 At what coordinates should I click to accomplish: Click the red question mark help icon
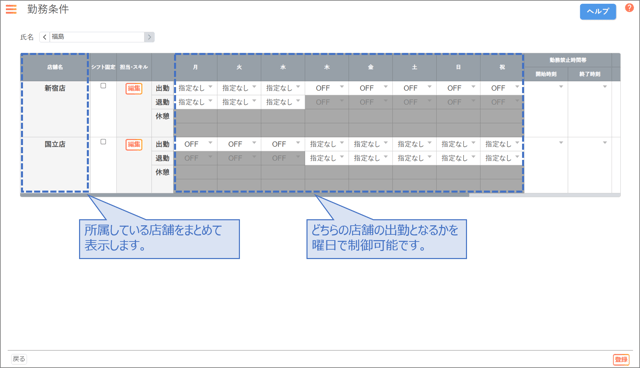coord(629,8)
